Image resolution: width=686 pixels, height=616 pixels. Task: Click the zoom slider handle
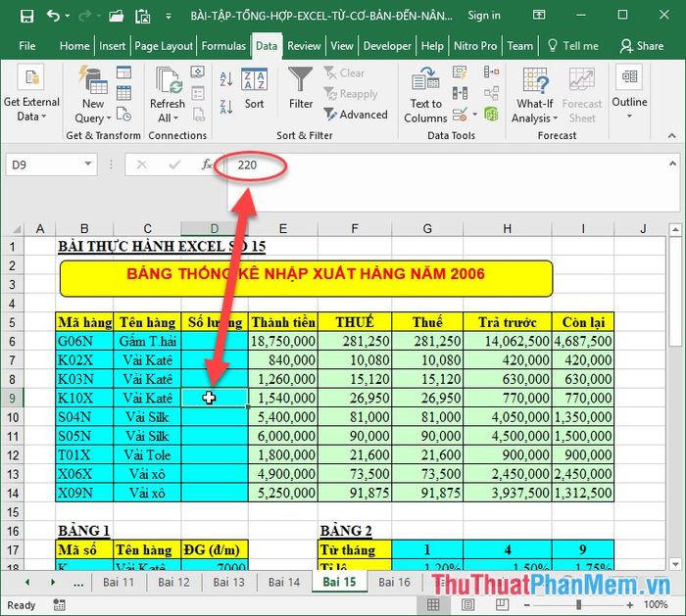pyautogui.click(x=578, y=605)
